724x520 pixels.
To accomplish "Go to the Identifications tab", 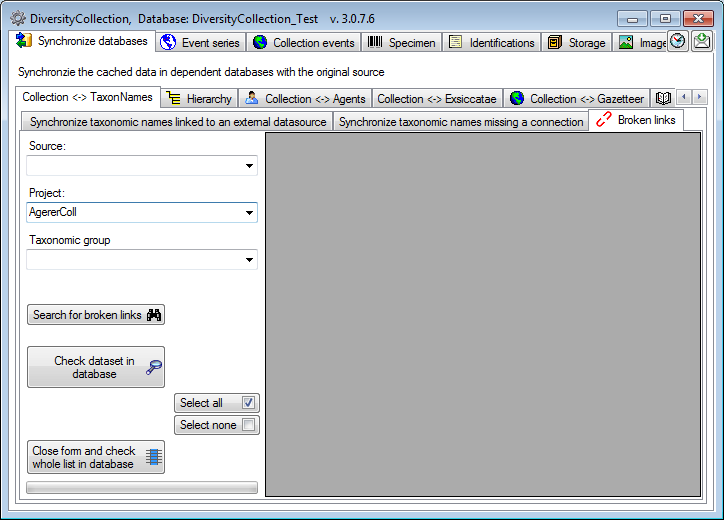I will click(x=492, y=43).
